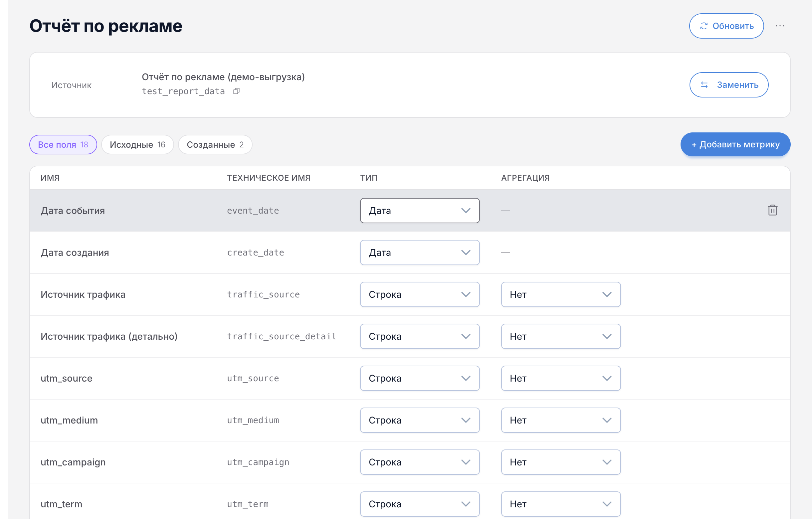Click the Дата создания field name
This screenshot has width=812, height=519.
coord(75,253)
